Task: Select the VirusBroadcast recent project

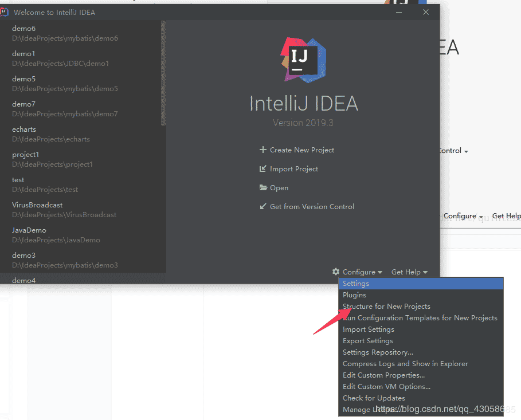Action: point(37,205)
